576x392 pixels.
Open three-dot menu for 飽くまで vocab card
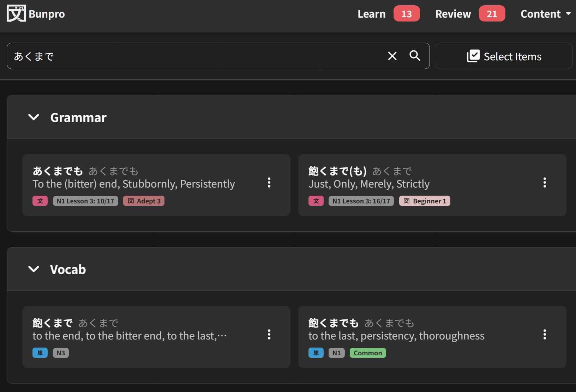click(269, 335)
